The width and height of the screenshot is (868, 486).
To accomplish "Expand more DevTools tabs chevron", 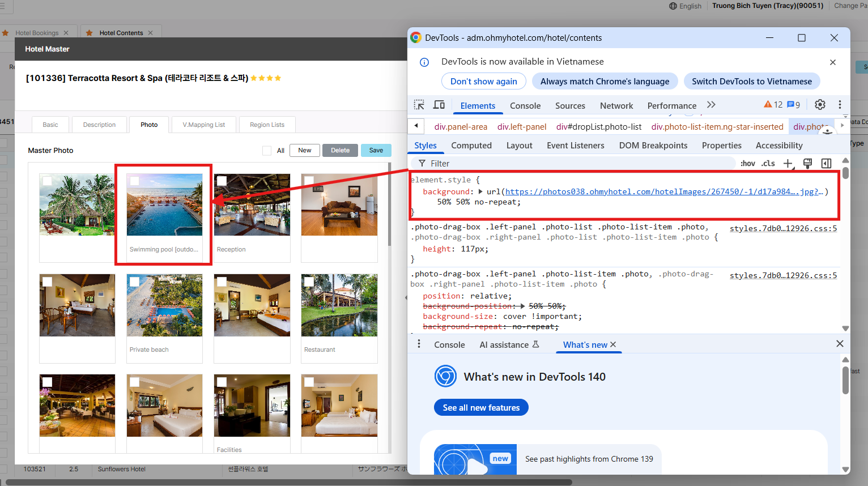I will tap(711, 105).
